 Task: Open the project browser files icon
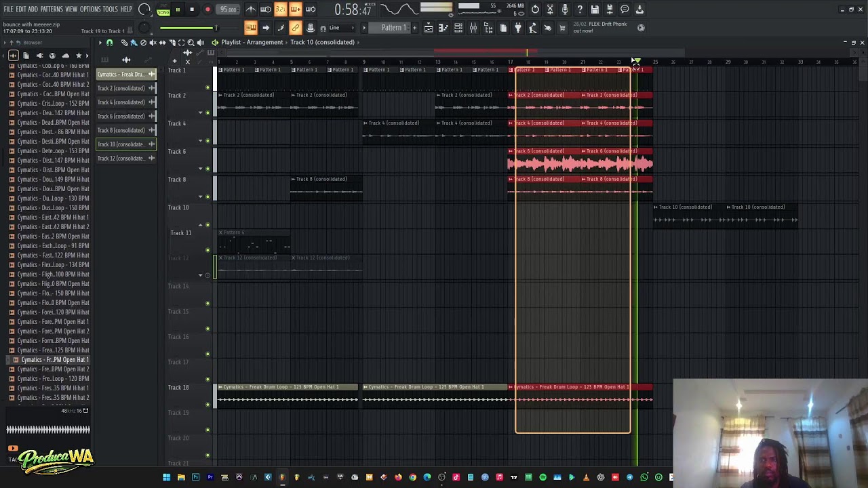click(503, 28)
